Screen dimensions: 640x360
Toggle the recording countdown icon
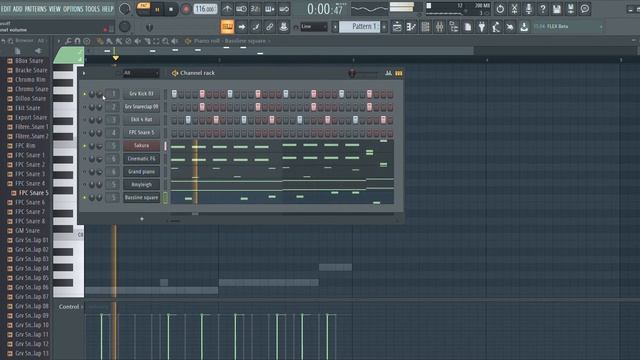255,9
